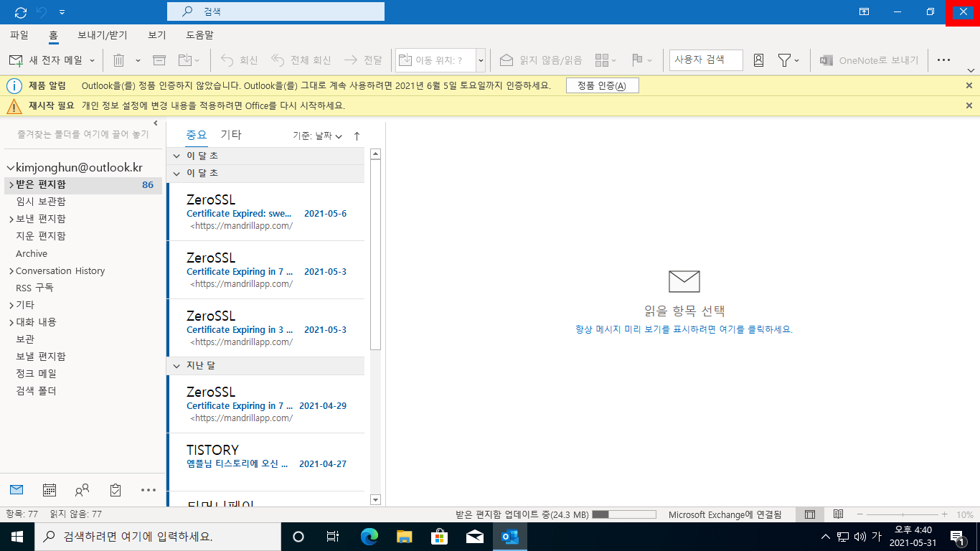Image resolution: width=980 pixels, height=551 pixels.
Task: Switch to 기타 tab in message list
Action: click(x=231, y=134)
